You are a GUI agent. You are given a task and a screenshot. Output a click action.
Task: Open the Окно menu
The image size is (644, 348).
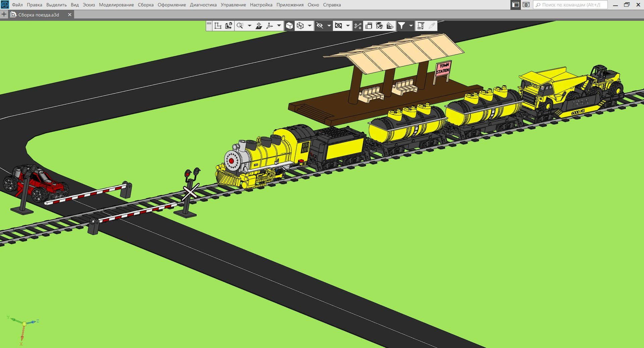313,5
